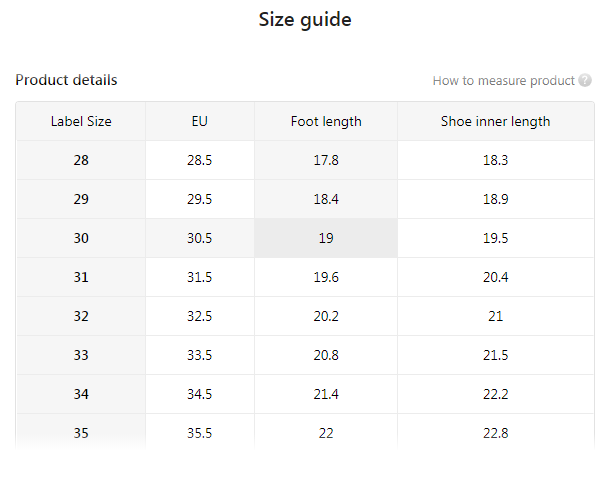
Task: Click the Label Size column header
Action: tap(81, 122)
